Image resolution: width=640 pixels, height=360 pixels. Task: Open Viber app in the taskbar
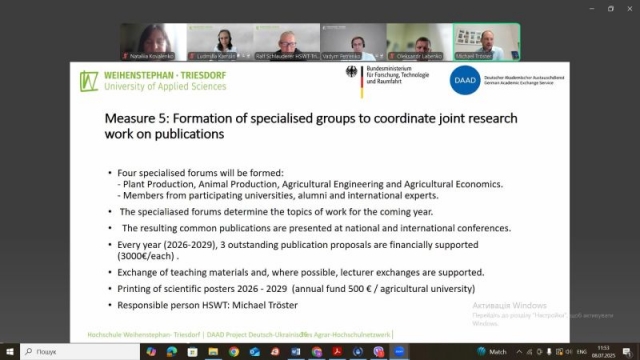tap(378, 351)
